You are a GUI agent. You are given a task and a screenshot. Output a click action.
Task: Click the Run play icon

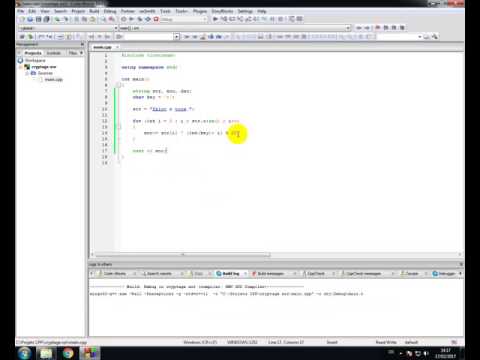point(132,19)
